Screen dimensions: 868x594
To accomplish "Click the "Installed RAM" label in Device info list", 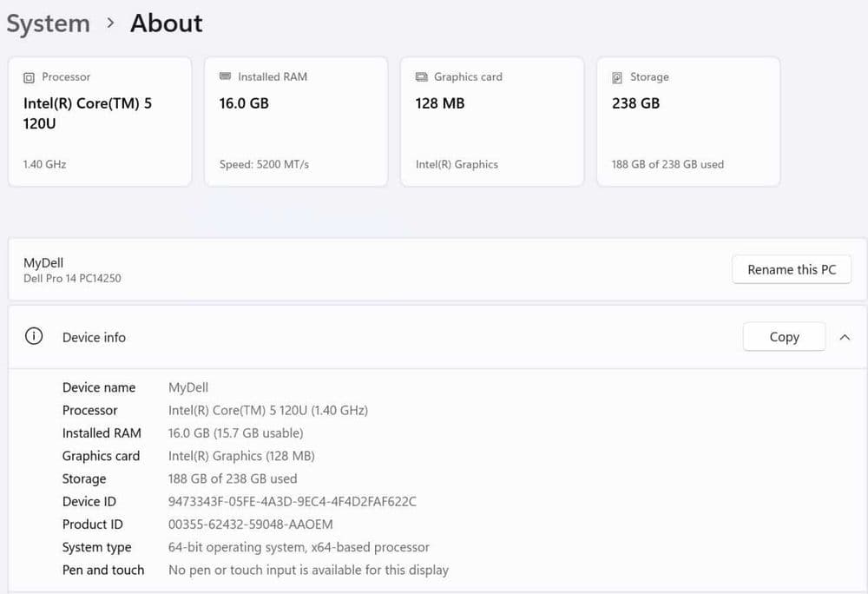I will (102, 432).
